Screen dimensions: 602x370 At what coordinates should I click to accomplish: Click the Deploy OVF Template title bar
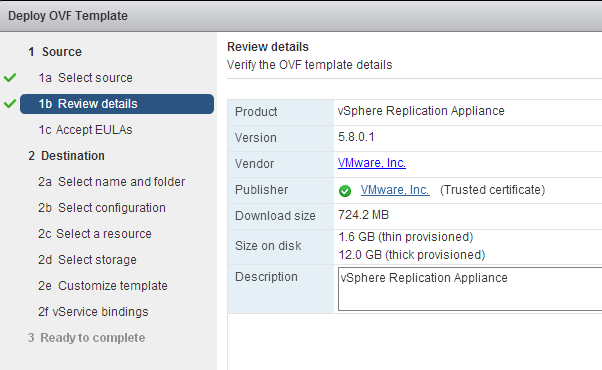tap(301, 16)
